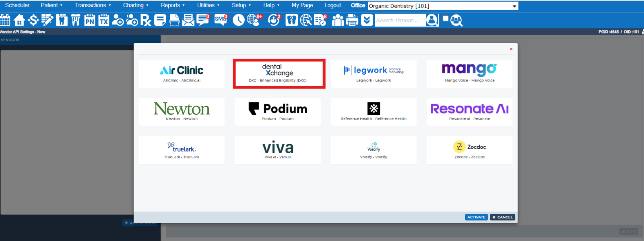The image size is (644, 241).
Task: Select the Podium vendor card
Action: pyautogui.click(x=278, y=112)
